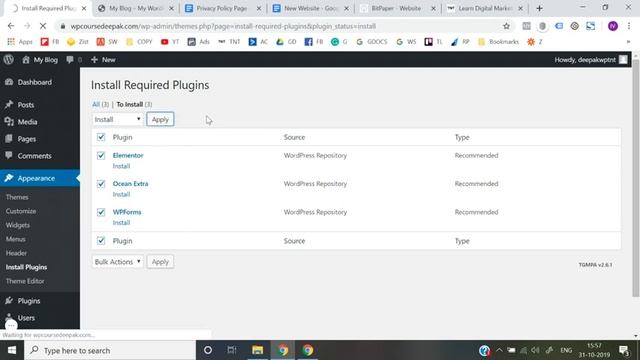The image size is (640, 360).
Task: Open the Bookmarks folder in bookmarks bar
Action: [x=498, y=42]
